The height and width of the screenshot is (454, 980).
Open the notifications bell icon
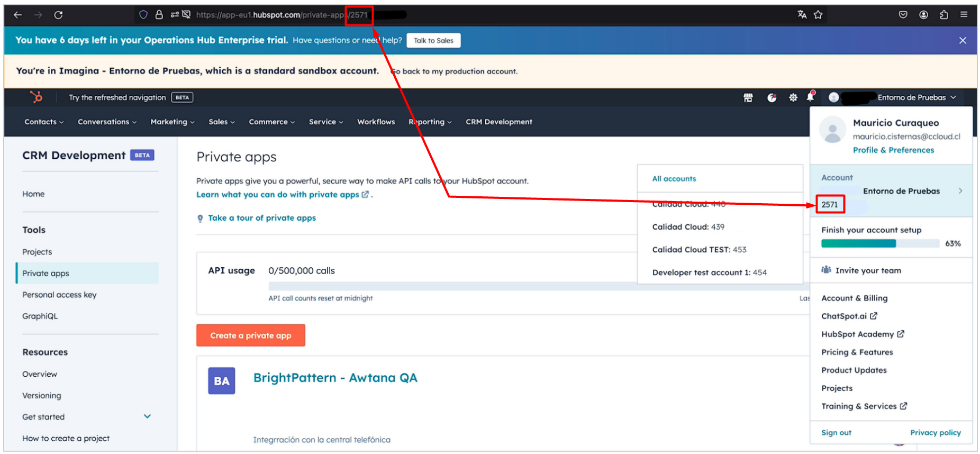[810, 97]
